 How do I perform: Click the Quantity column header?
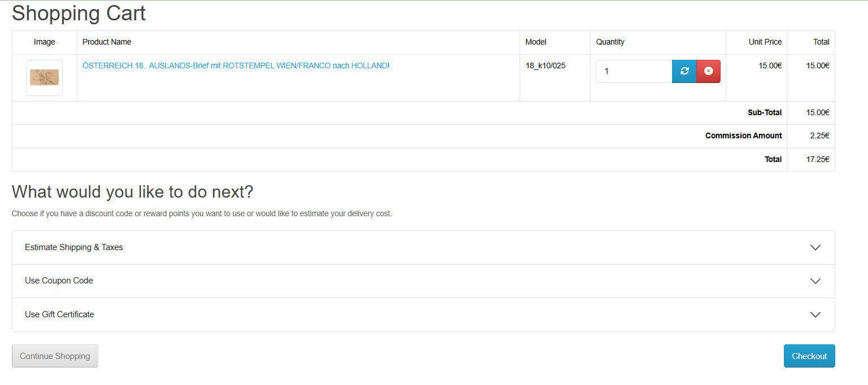pos(610,42)
